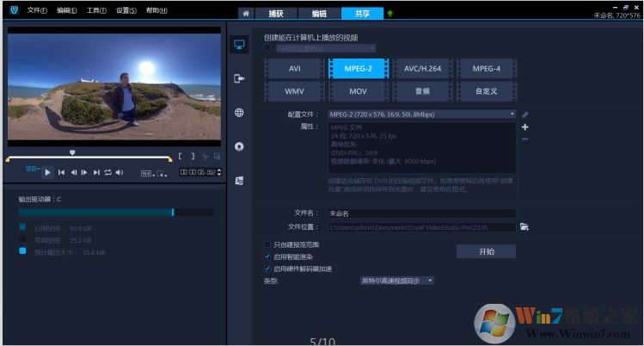Open the project settings dropdown under the title
The width and height of the screenshot is (644, 346).
click(x=326, y=48)
